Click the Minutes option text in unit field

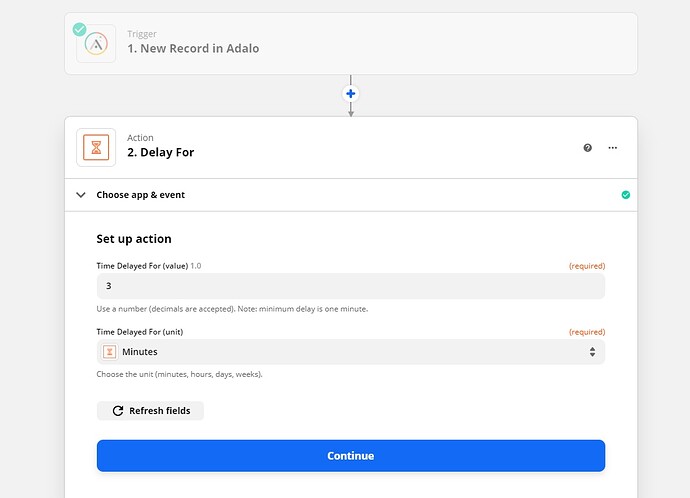pyautogui.click(x=140, y=352)
